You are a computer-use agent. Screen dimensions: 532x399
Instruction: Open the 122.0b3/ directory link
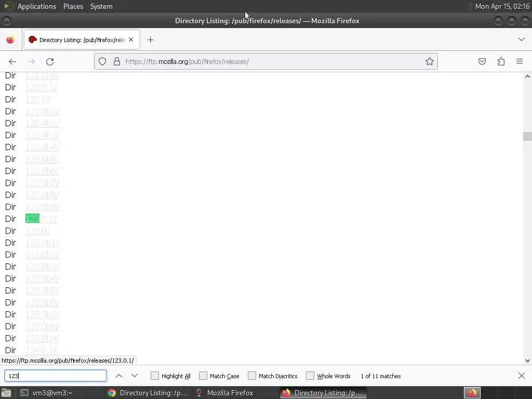tap(43, 135)
